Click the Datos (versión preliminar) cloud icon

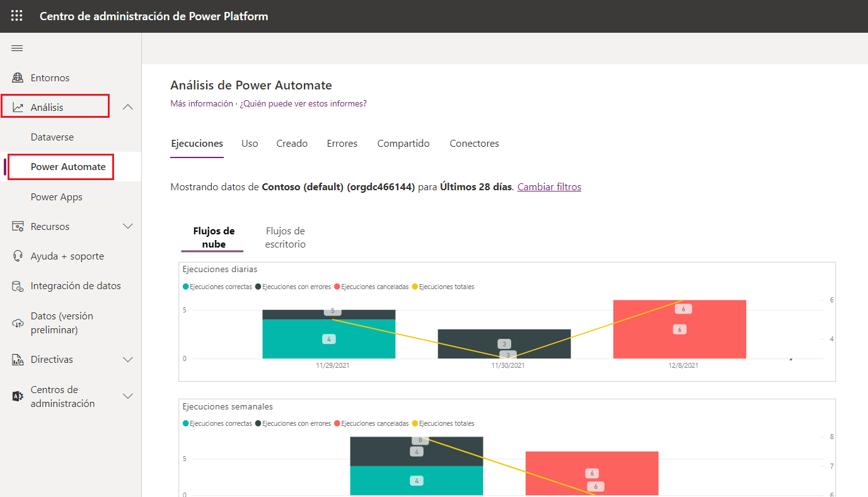click(18, 323)
